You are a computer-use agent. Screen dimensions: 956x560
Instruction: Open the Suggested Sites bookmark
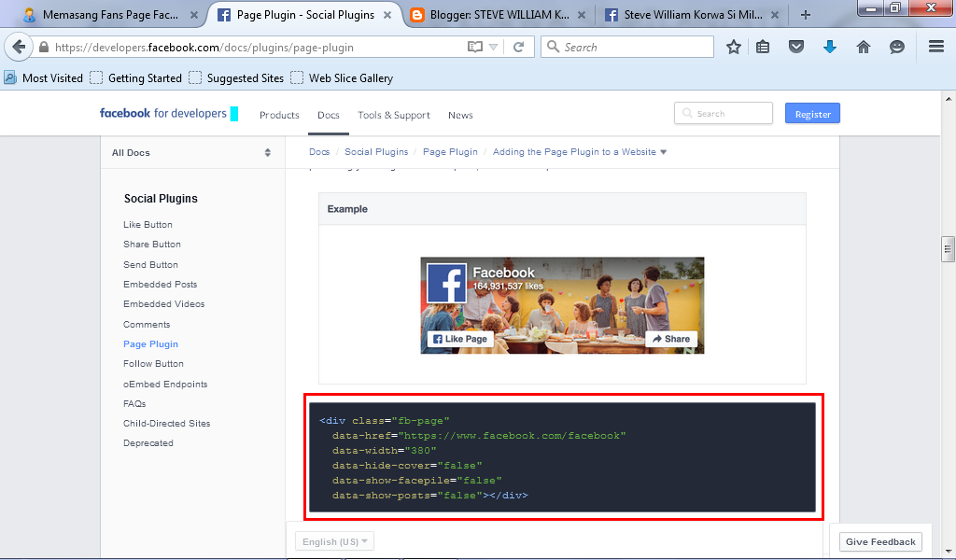pyautogui.click(x=236, y=78)
